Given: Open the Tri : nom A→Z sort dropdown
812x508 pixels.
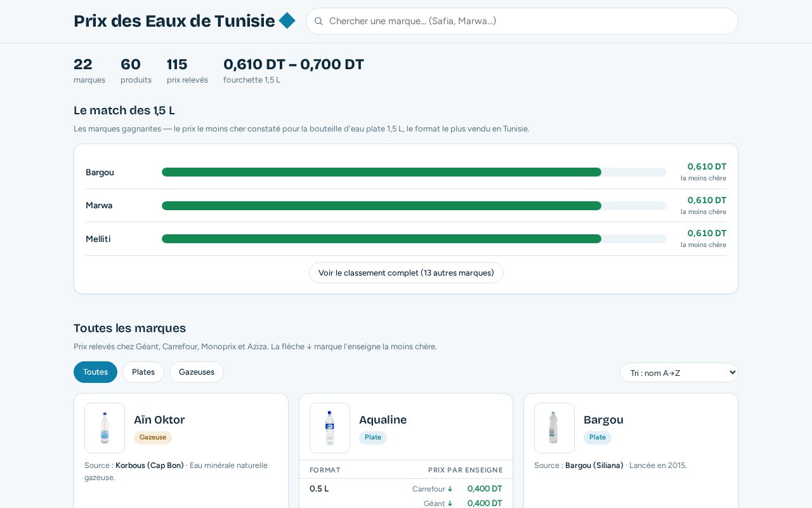Looking at the screenshot, I should [679, 373].
